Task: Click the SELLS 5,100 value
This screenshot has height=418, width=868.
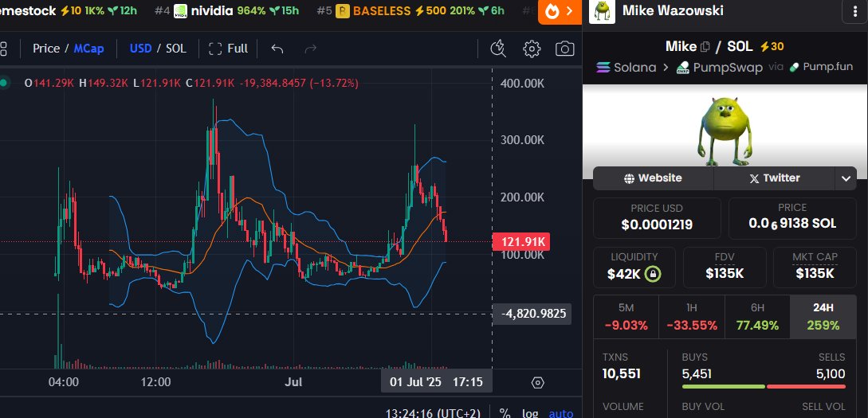Action: [831, 374]
